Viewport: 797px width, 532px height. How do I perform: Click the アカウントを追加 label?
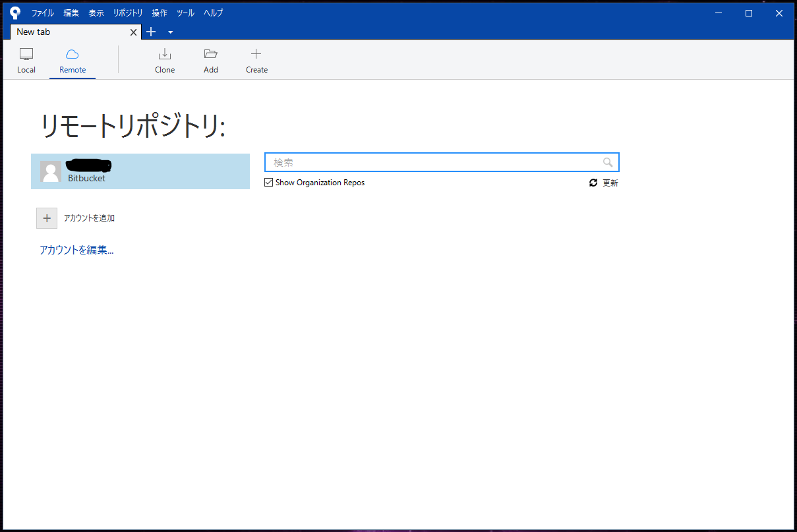(89, 218)
